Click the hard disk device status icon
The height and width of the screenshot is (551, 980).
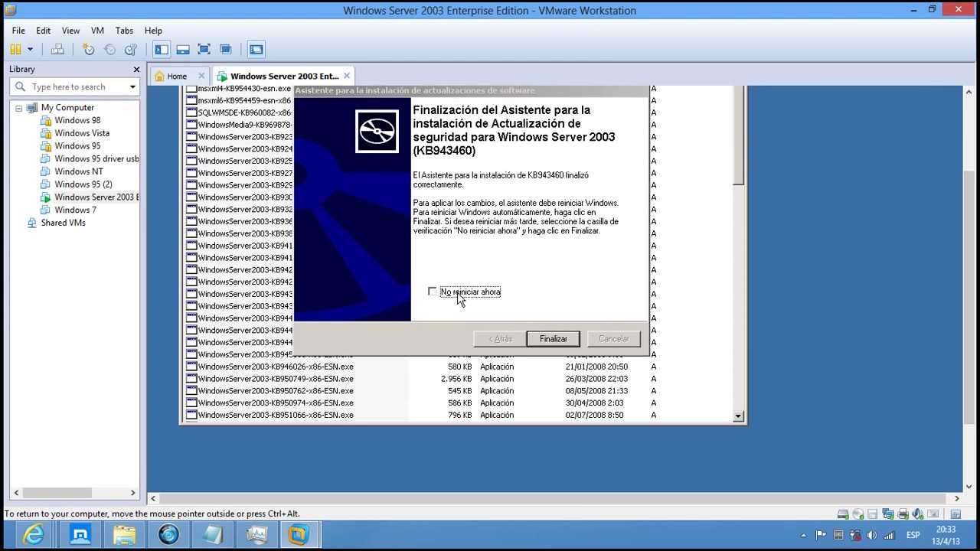[x=843, y=514]
